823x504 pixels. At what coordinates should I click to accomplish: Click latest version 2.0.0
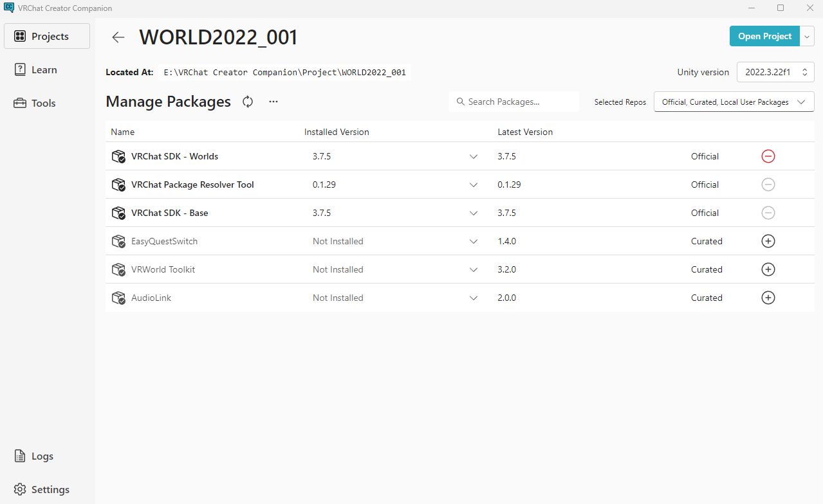pyautogui.click(x=506, y=298)
